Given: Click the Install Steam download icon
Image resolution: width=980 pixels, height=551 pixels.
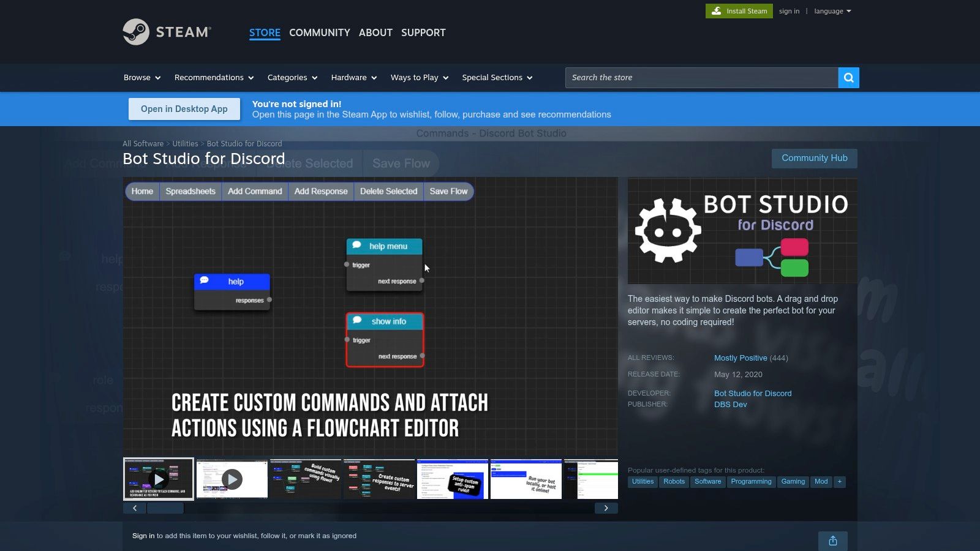Looking at the screenshot, I should 716,11.
